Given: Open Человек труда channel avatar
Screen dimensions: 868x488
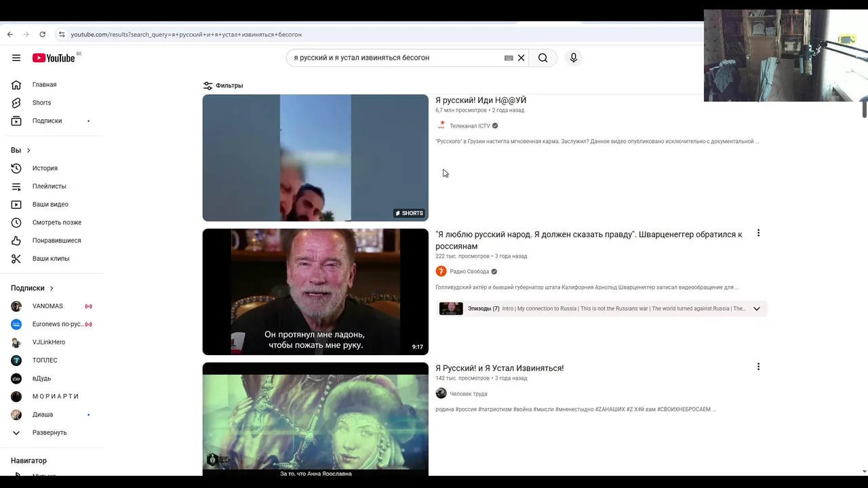Looking at the screenshot, I should tap(441, 394).
